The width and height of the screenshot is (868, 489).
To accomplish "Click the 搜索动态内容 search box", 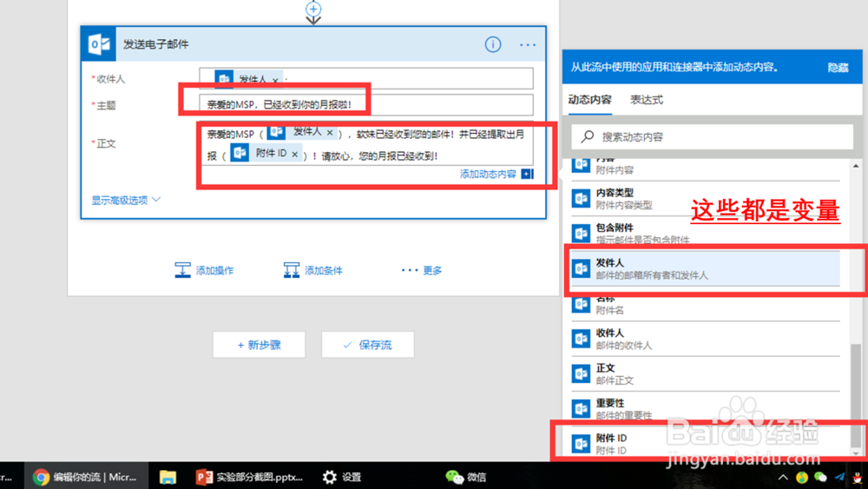I will pos(712,136).
